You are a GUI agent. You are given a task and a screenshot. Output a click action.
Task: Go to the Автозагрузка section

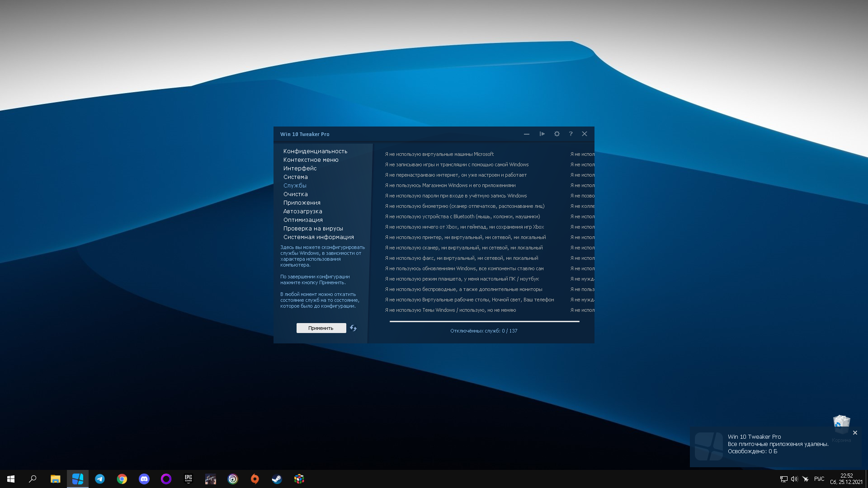click(302, 211)
